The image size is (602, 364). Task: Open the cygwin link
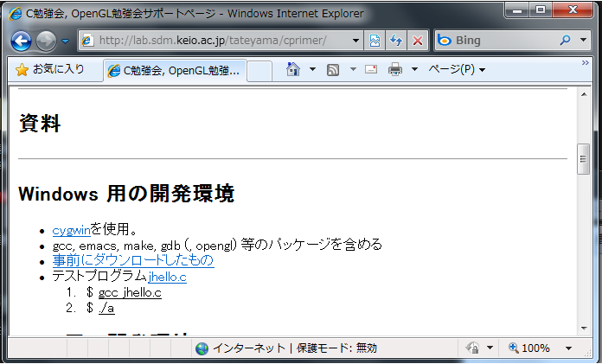tap(71, 230)
